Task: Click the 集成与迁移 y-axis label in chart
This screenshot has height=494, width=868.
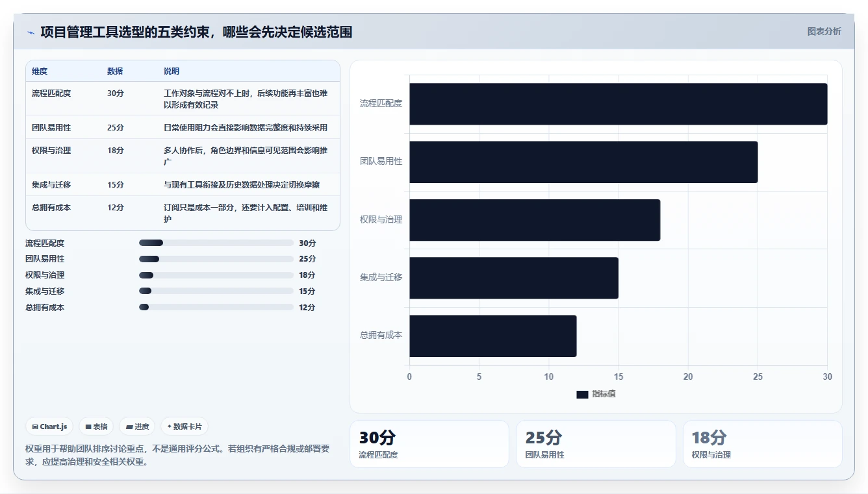Action: tap(381, 277)
